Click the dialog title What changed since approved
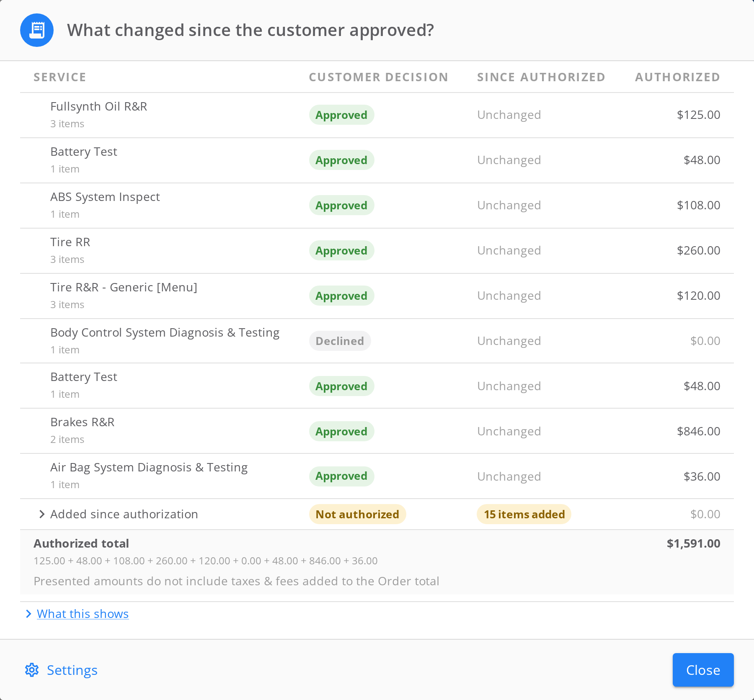Viewport: 754px width, 700px height. point(250,30)
